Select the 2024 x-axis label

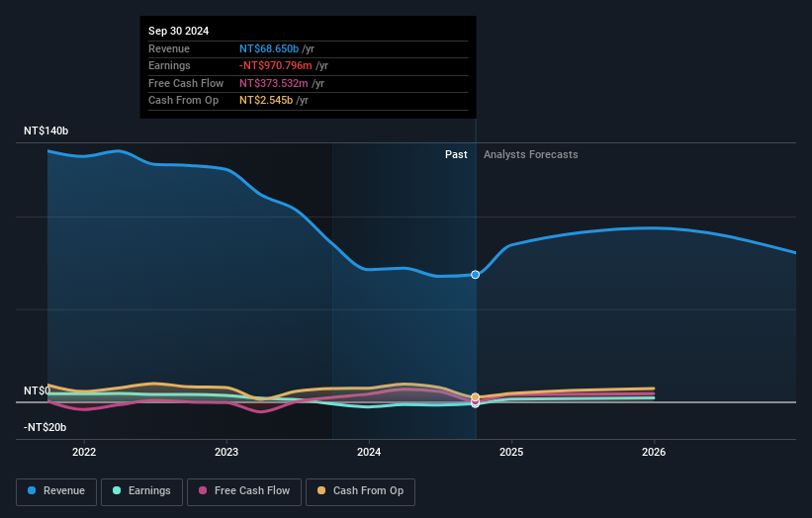[x=369, y=452]
